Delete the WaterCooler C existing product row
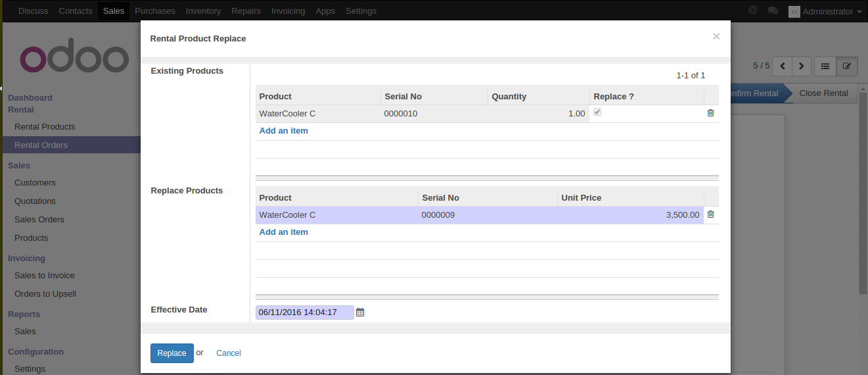The image size is (868, 375). click(x=710, y=113)
